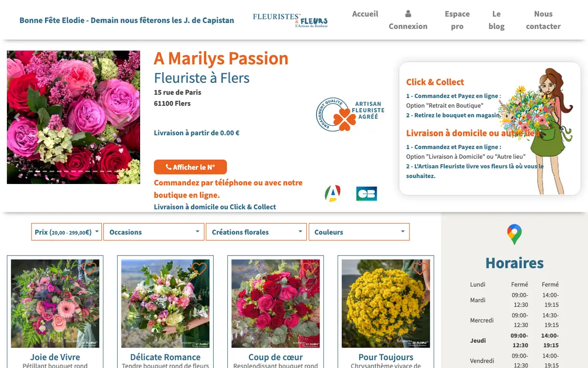Open the yellow Pour Toujours chrysanthemum photo
Screen dimensions: 588x368
point(386,303)
